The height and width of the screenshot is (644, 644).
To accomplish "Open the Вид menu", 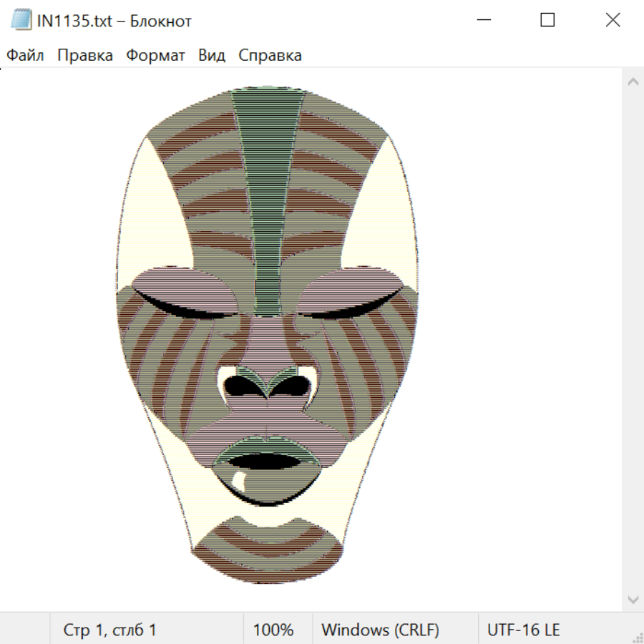I will click(x=211, y=55).
